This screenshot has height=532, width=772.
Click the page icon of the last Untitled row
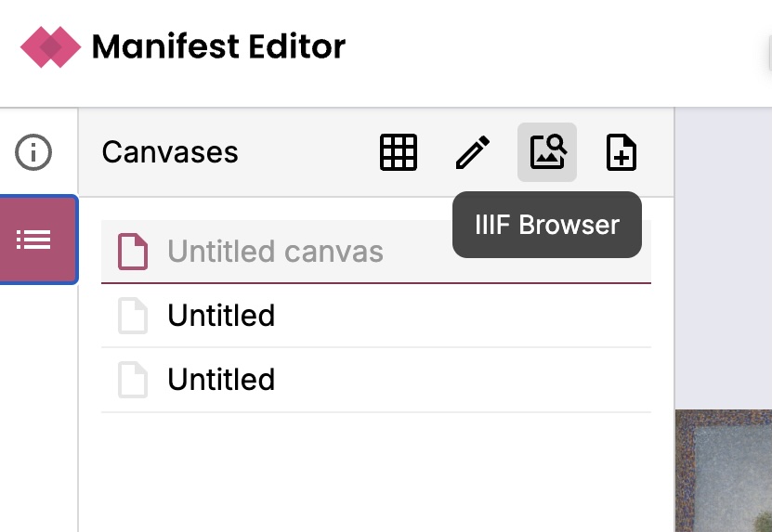pyautogui.click(x=133, y=380)
